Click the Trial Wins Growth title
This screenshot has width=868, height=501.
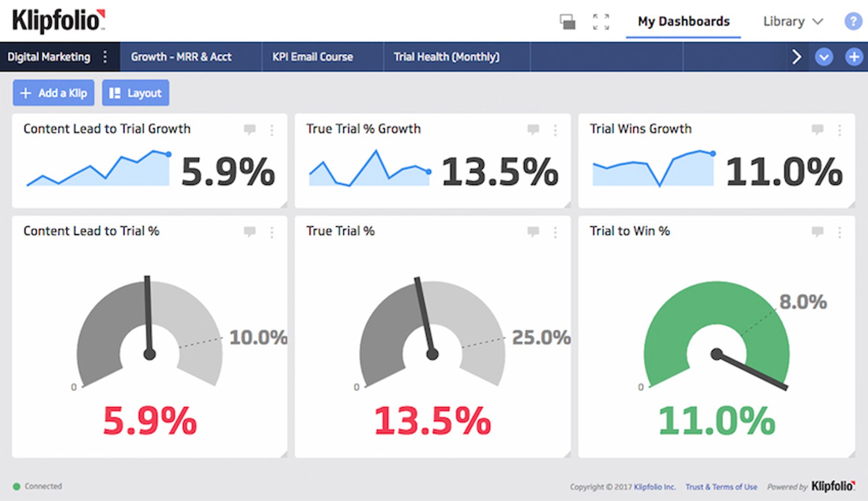tap(640, 128)
